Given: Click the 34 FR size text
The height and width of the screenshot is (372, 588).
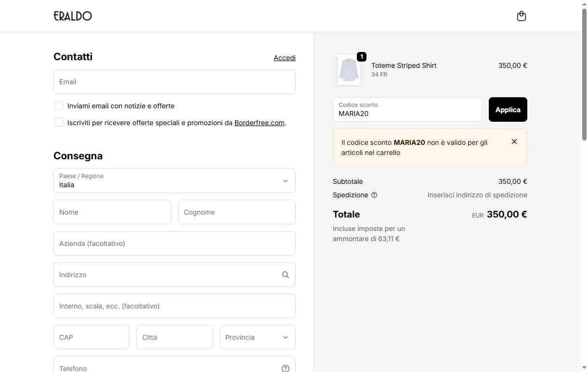Looking at the screenshot, I should (x=379, y=75).
